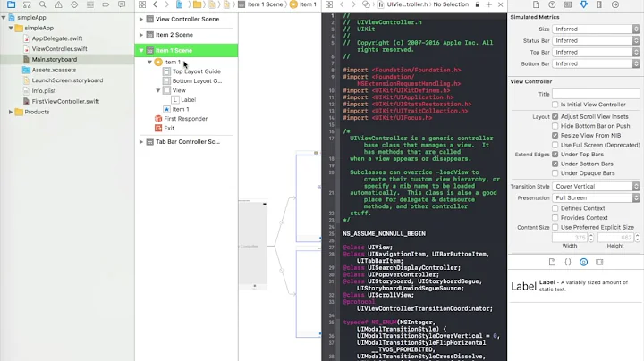Click the star tab bar Item 1 icon
This screenshot has height=361, width=644.
166,109
